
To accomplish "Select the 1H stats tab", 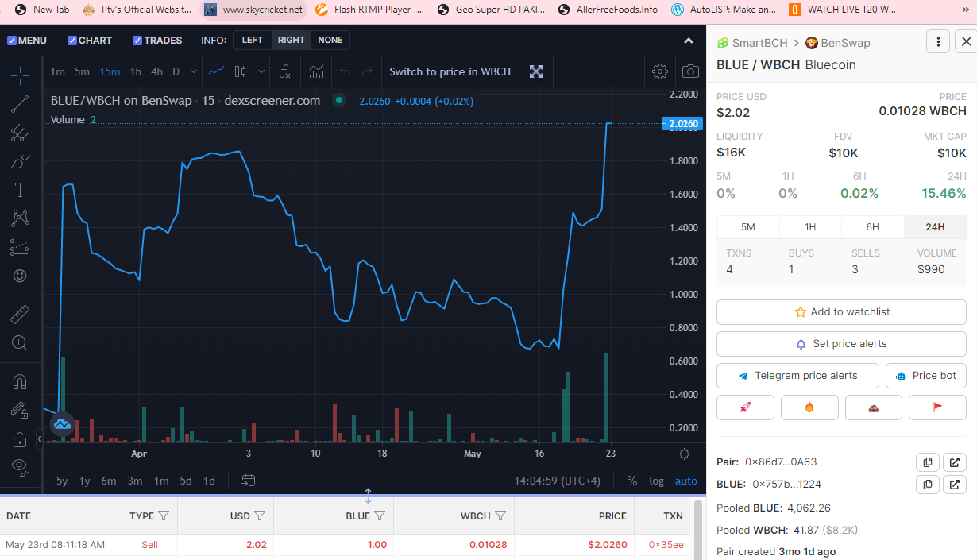I will pyautogui.click(x=810, y=227).
